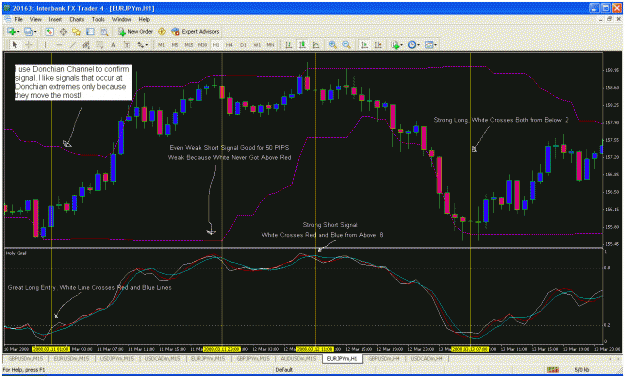This screenshot has width=625, height=376.
Task: Open the Periodicity clock dropdown
Action: (x=413, y=45)
